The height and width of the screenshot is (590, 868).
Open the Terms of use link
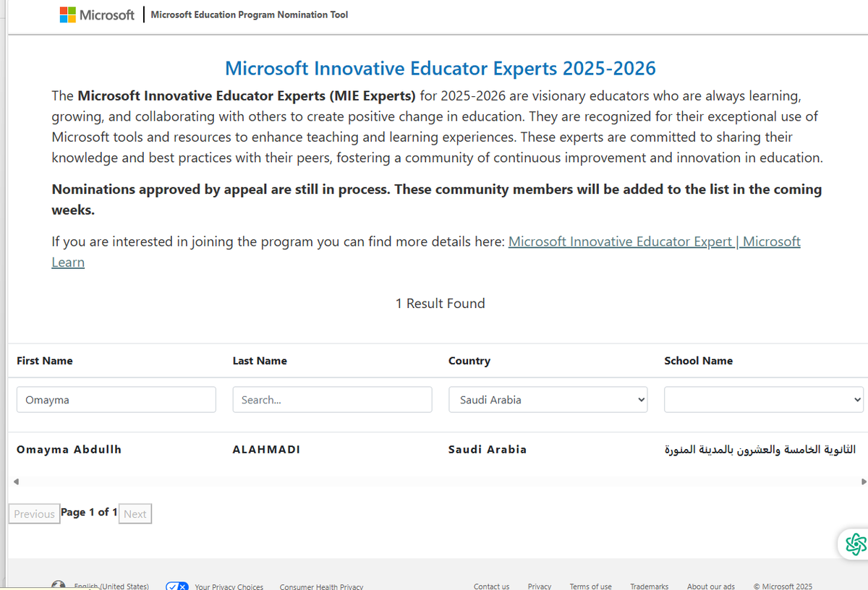point(590,586)
